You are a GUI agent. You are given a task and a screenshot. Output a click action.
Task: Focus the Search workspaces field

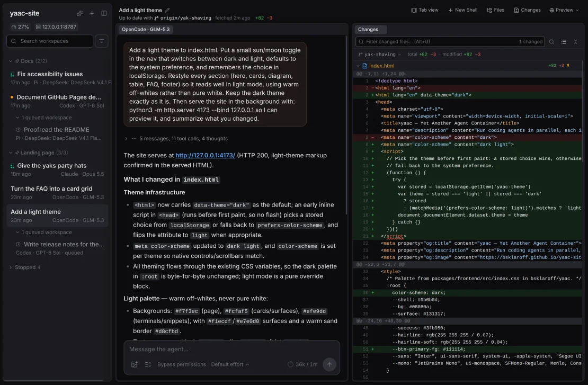coord(50,41)
